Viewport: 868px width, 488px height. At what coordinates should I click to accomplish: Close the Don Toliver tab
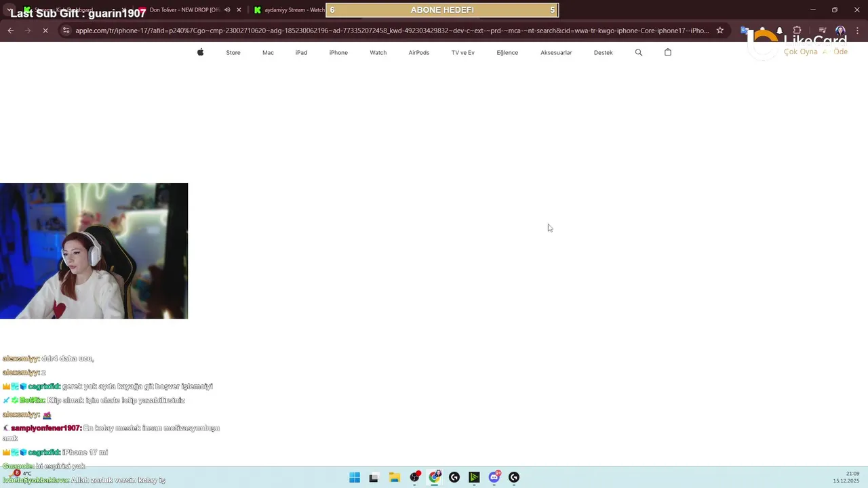point(239,10)
